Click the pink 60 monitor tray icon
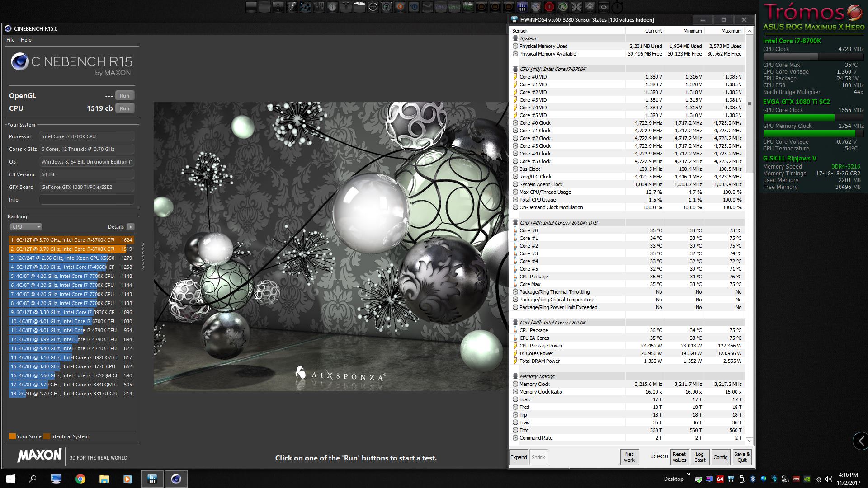 pos(709,479)
